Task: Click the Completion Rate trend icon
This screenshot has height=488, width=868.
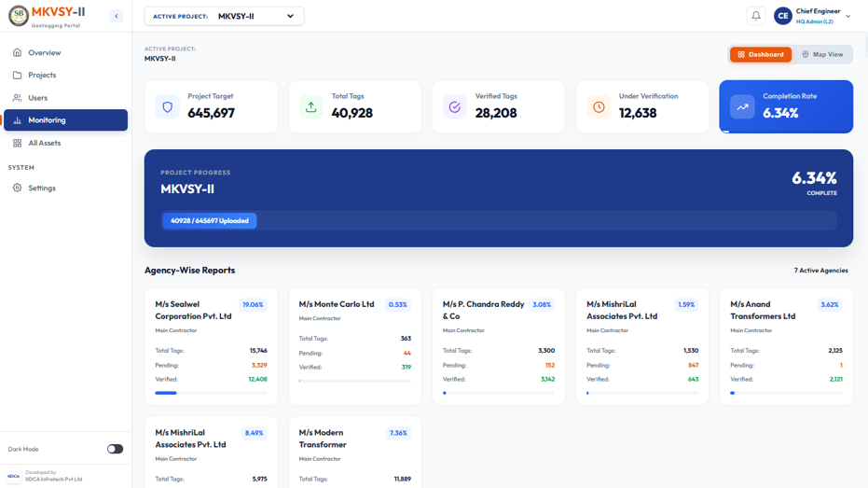Action: (742, 107)
